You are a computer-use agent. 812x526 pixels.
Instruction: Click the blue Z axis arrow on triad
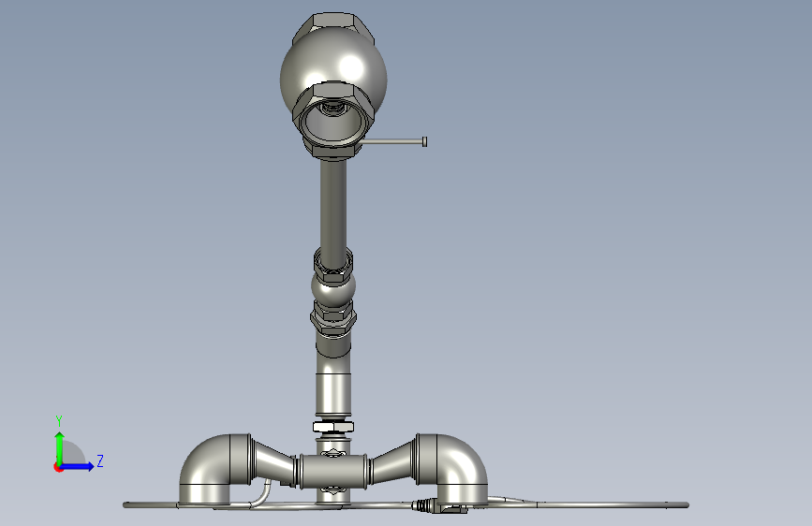(78, 466)
